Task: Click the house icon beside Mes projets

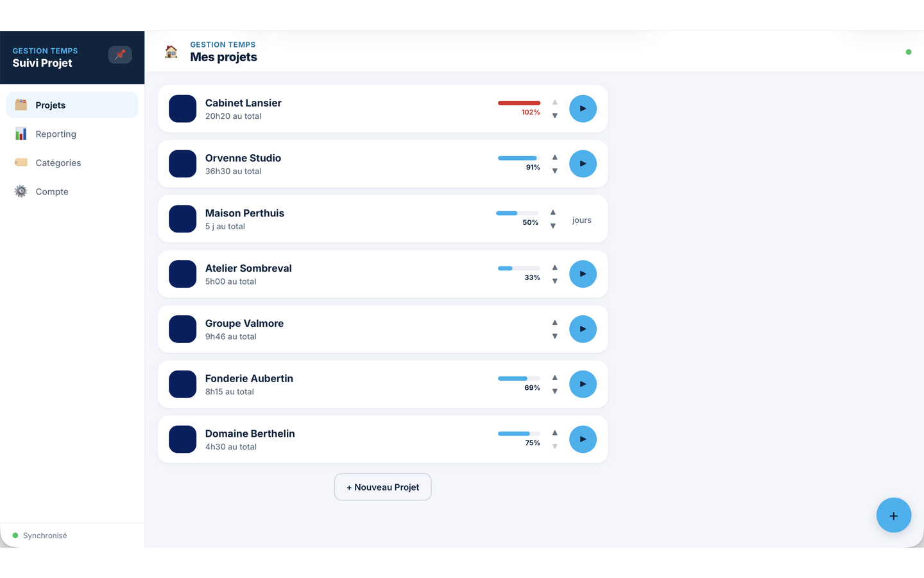Action: [x=171, y=51]
